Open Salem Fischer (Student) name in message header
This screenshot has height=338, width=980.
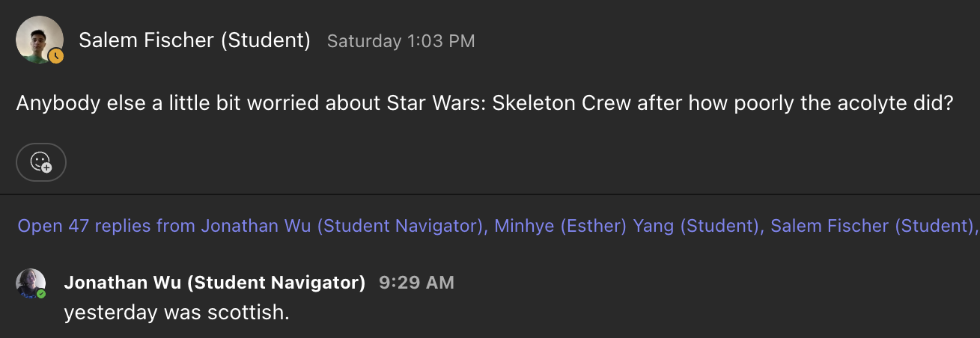(x=194, y=40)
